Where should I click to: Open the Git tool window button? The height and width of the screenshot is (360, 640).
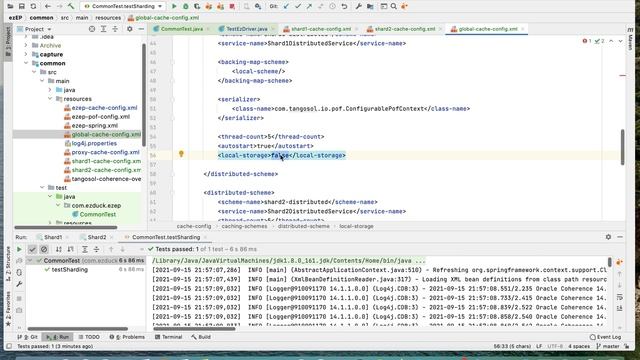pos(28,337)
